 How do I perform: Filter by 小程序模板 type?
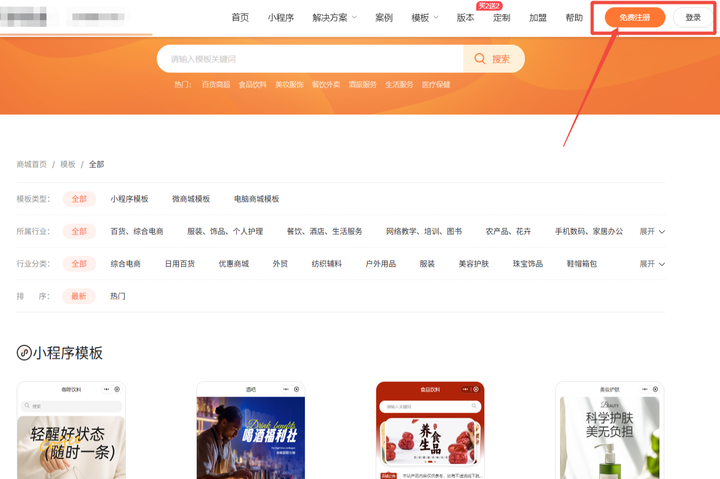[x=129, y=199]
